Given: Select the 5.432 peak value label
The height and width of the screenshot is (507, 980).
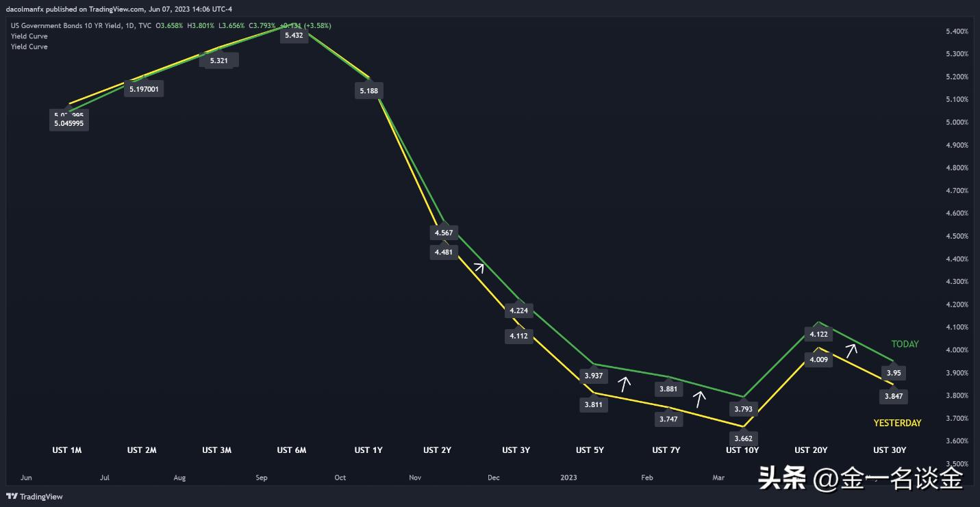Looking at the screenshot, I should (293, 36).
